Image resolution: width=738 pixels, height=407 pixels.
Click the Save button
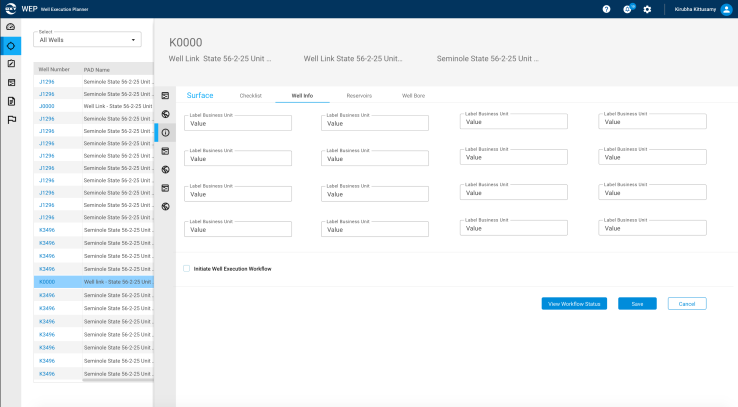point(637,303)
